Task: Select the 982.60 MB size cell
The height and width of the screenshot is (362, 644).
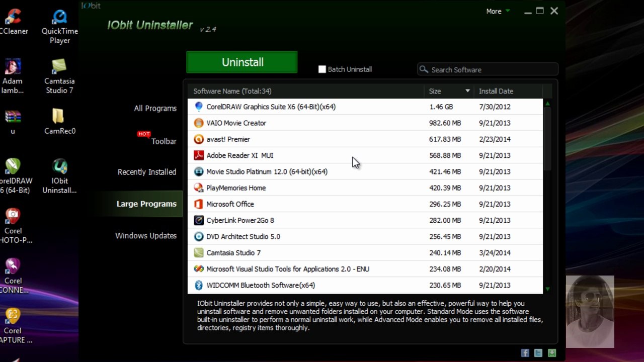Action: (445, 123)
